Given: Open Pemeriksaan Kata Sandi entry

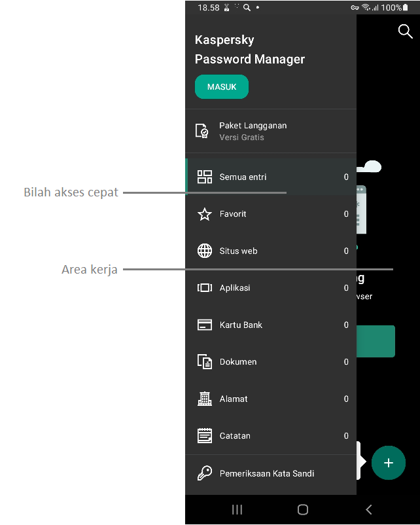Looking at the screenshot, I should point(266,473).
